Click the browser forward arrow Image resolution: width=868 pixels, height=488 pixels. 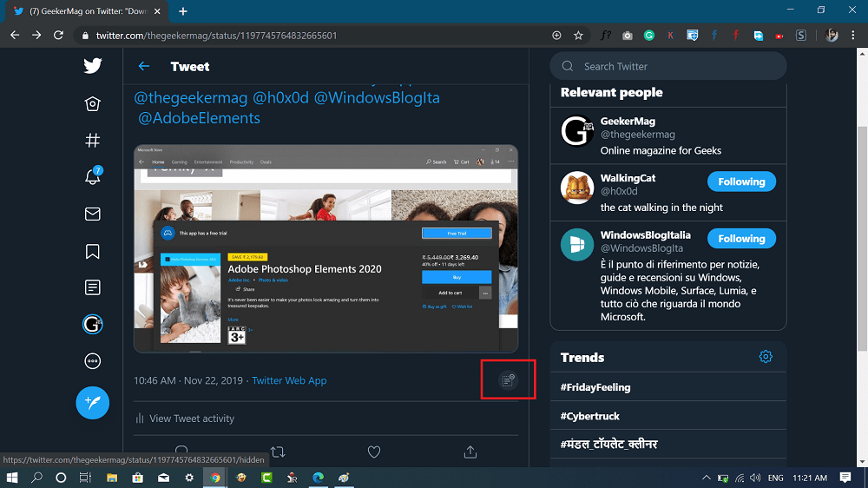point(36,36)
